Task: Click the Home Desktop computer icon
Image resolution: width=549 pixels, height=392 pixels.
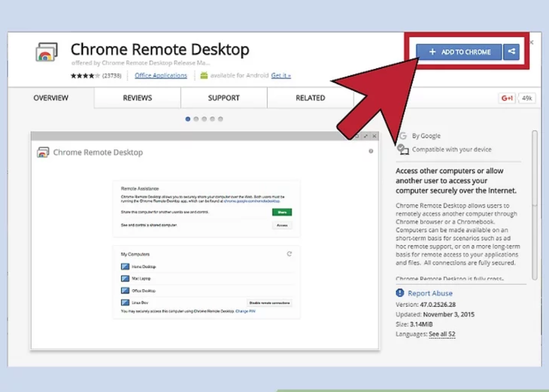Action: tap(125, 267)
